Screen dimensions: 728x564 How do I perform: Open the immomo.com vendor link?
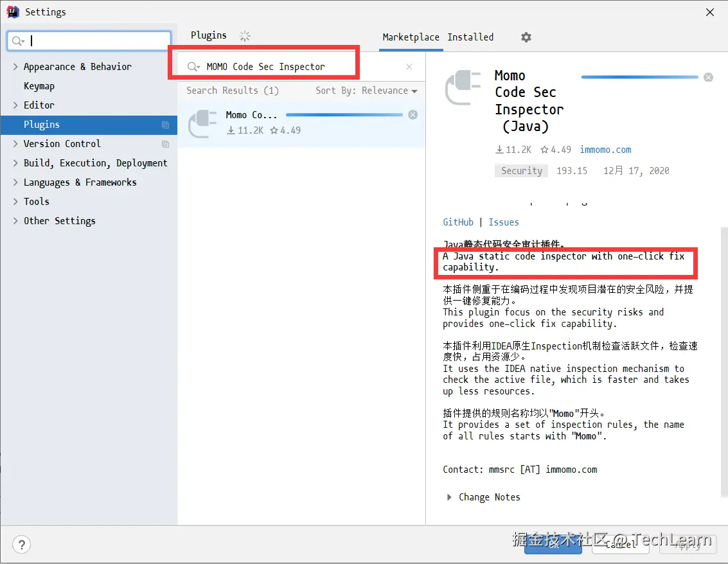(x=605, y=150)
